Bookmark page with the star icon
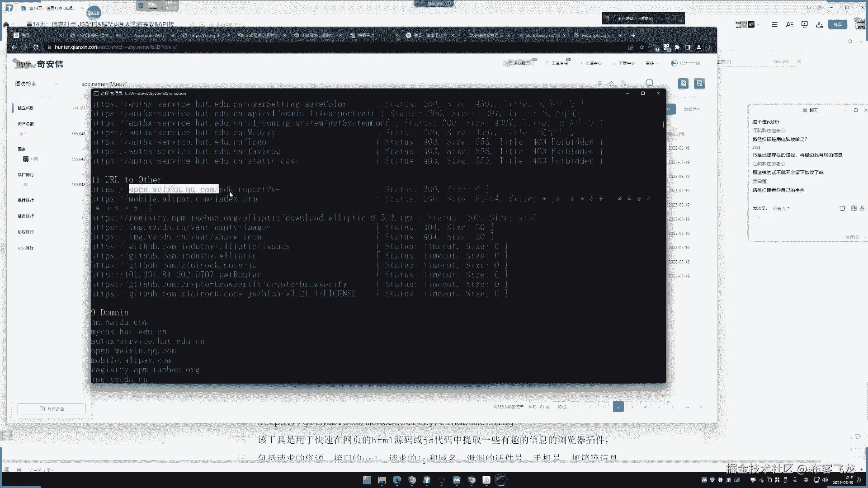The height and width of the screenshot is (488, 868). [642, 47]
